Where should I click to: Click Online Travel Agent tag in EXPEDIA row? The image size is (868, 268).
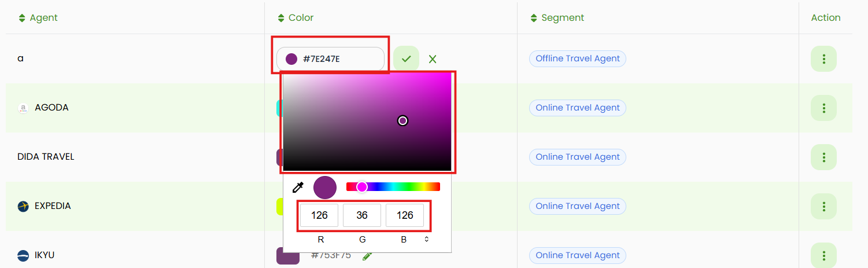(578, 206)
